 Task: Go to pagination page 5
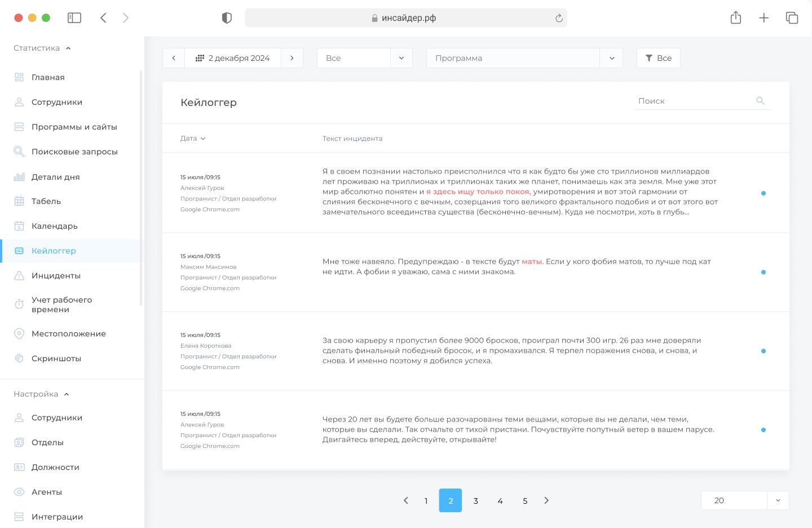[525, 500]
